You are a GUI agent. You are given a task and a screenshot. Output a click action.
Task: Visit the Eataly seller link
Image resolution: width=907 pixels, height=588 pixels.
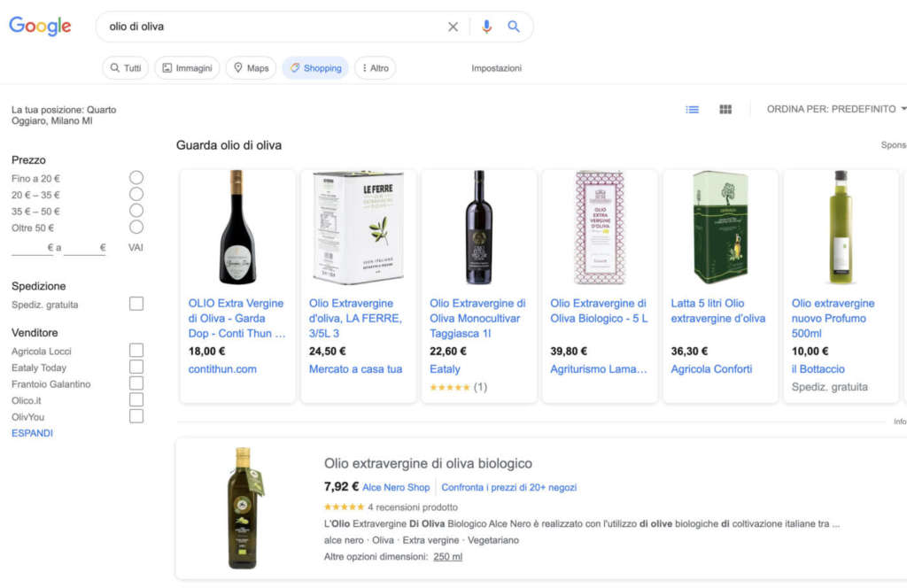(445, 369)
